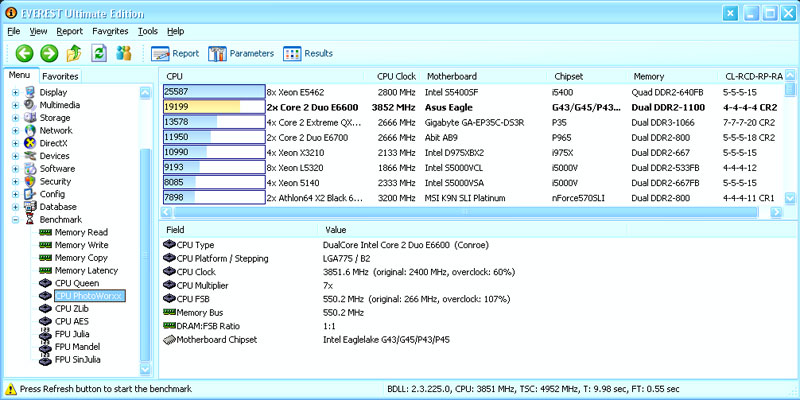Open the Report menu
Viewport: 800px width, 400px height.
(69, 31)
